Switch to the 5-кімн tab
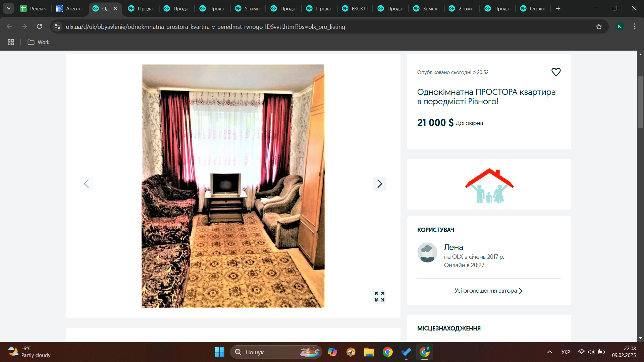Image resolution: width=644 pixels, height=362 pixels. (x=248, y=9)
